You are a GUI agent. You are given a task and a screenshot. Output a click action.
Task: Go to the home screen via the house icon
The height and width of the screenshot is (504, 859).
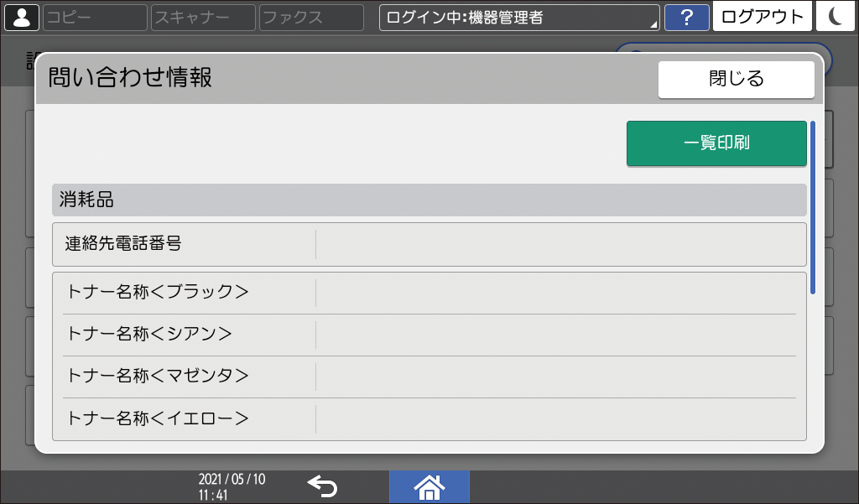click(429, 486)
